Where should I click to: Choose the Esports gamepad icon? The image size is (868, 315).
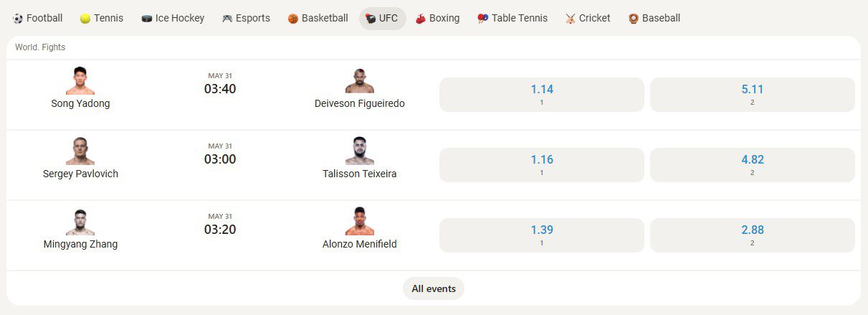click(x=227, y=19)
